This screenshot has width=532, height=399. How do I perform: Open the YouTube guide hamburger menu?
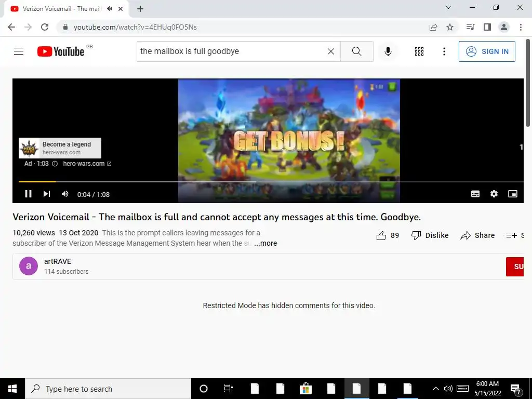[19, 51]
